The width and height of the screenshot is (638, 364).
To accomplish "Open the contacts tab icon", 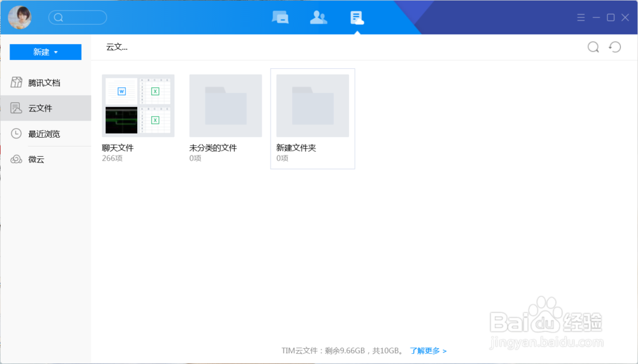I will [318, 17].
